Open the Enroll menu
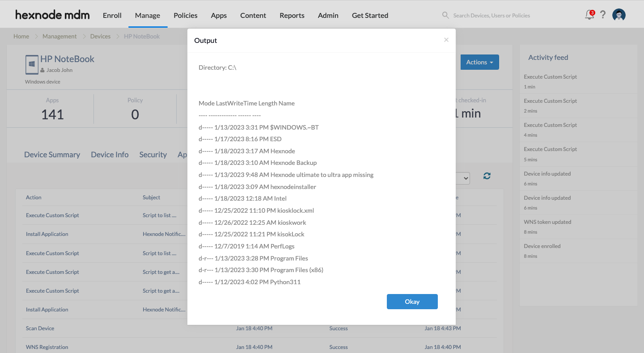The width and height of the screenshot is (644, 353). point(112,15)
